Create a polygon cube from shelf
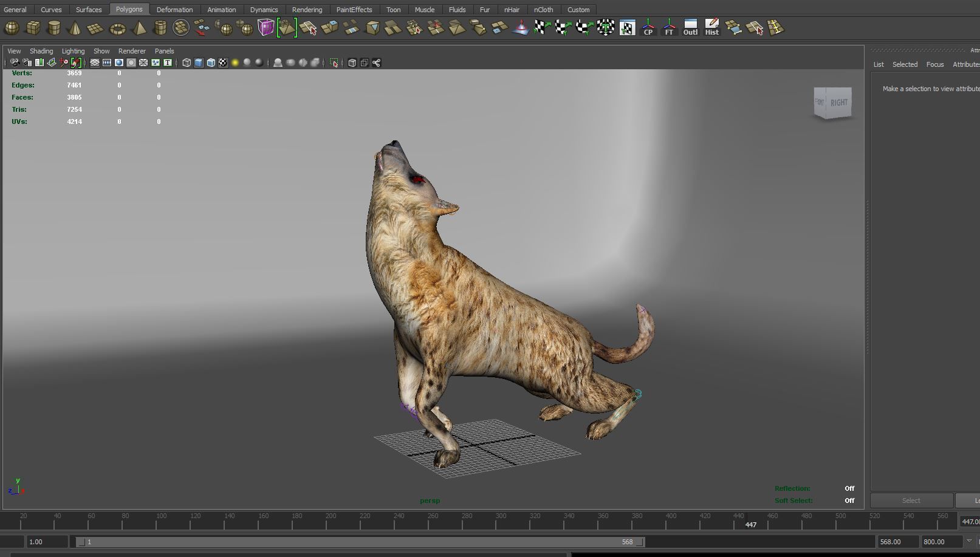Screen dimensions: 980x557 click(33, 28)
